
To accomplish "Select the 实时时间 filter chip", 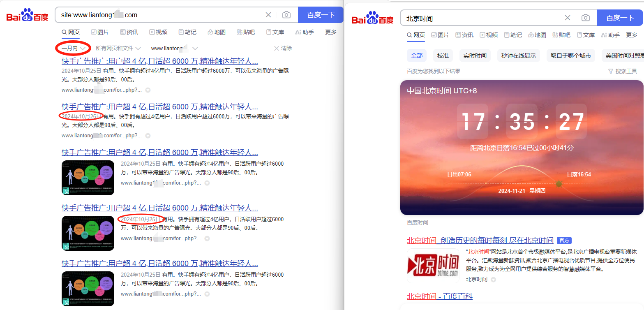I will pos(475,56).
